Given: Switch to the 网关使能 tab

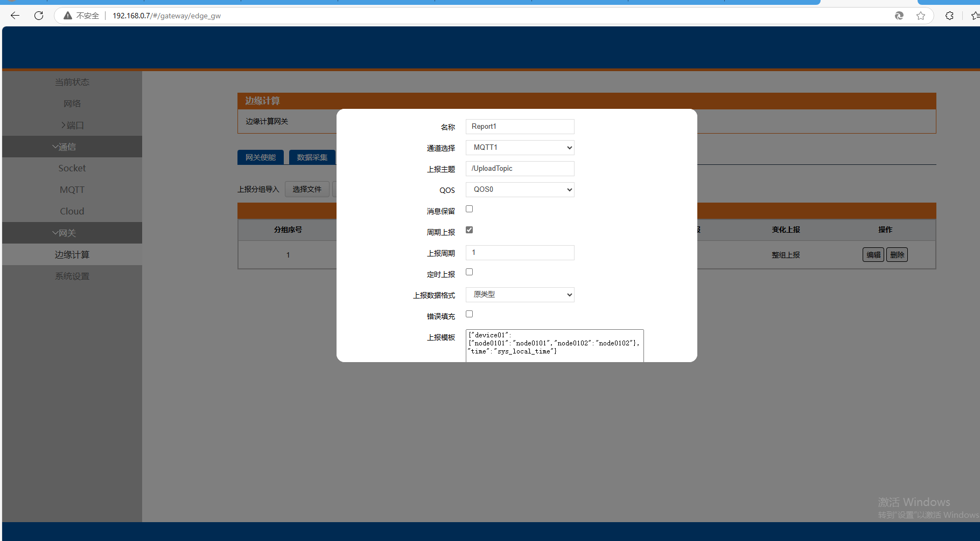Looking at the screenshot, I should (261, 157).
